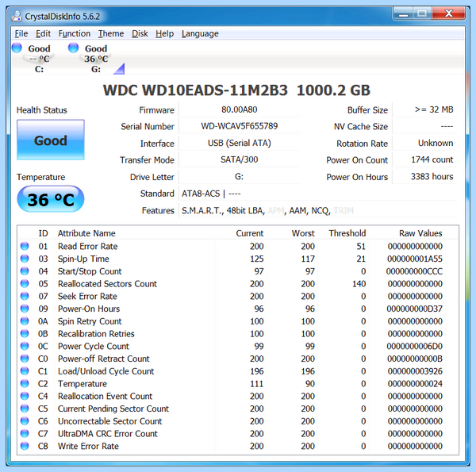Image resolution: width=476 pixels, height=472 pixels.
Task: Click status orb for Recalibration Retries
Action: pos(25,333)
